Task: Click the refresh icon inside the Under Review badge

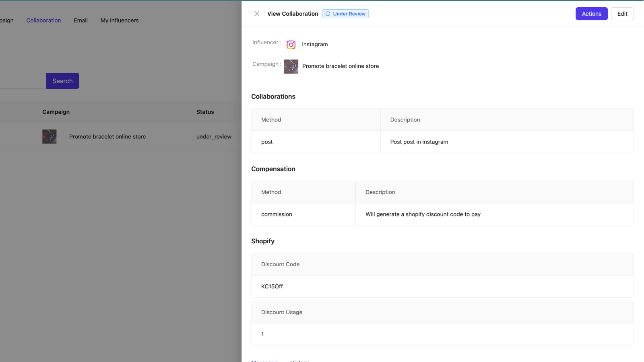Action: (328, 13)
